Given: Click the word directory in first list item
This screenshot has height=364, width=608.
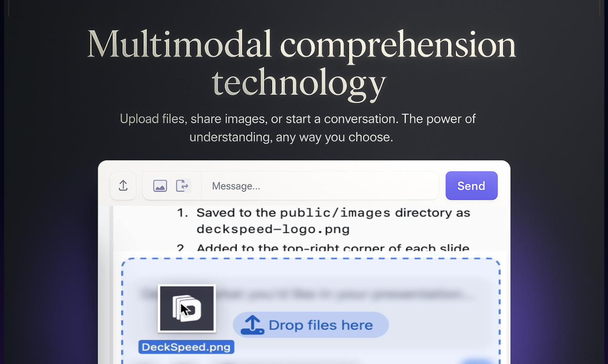Looking at the screenshot, I should pos(423,213).
